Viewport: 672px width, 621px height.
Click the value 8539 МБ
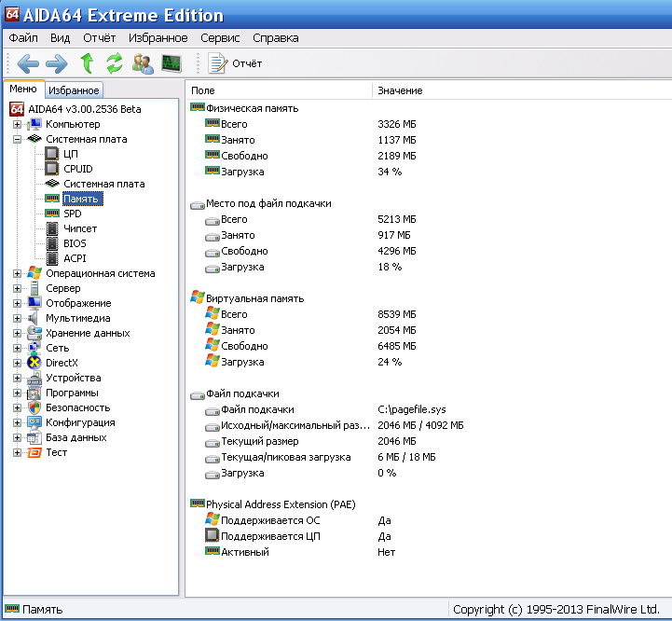(397, 315)
